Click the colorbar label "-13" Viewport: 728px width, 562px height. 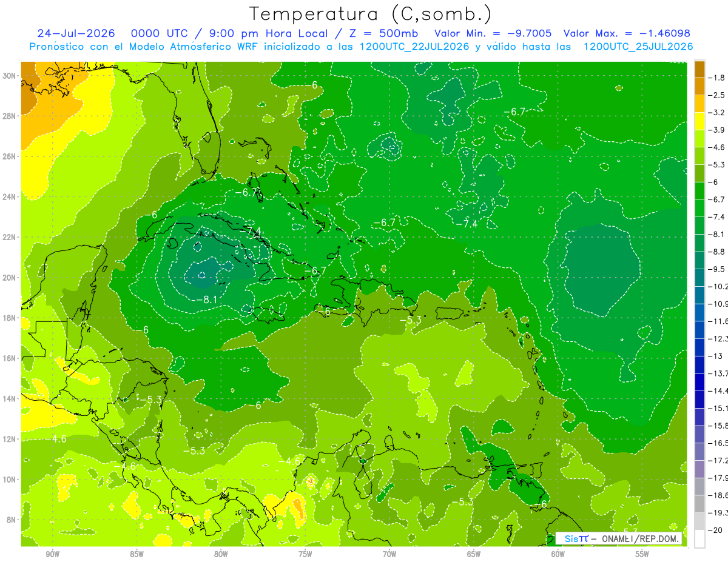715,356
